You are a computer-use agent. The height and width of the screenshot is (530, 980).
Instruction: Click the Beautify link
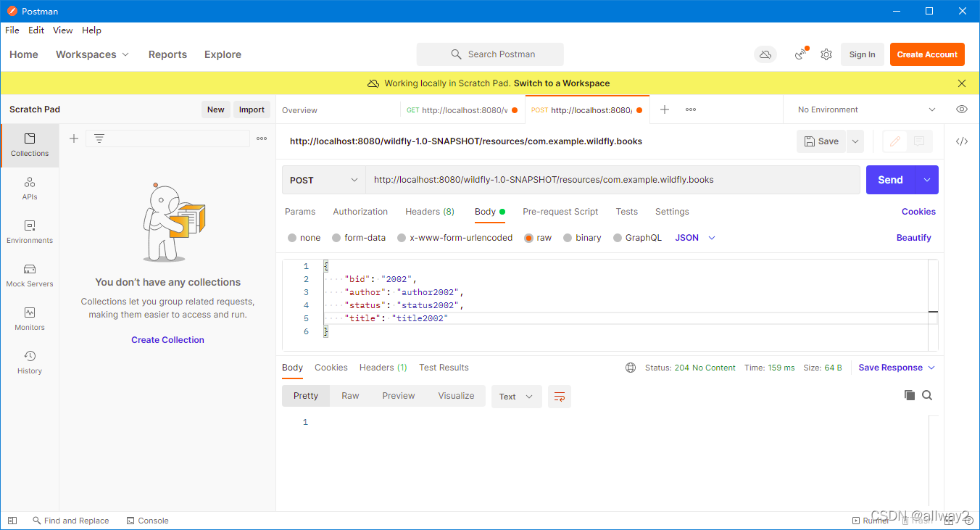(x=913, y=238)
